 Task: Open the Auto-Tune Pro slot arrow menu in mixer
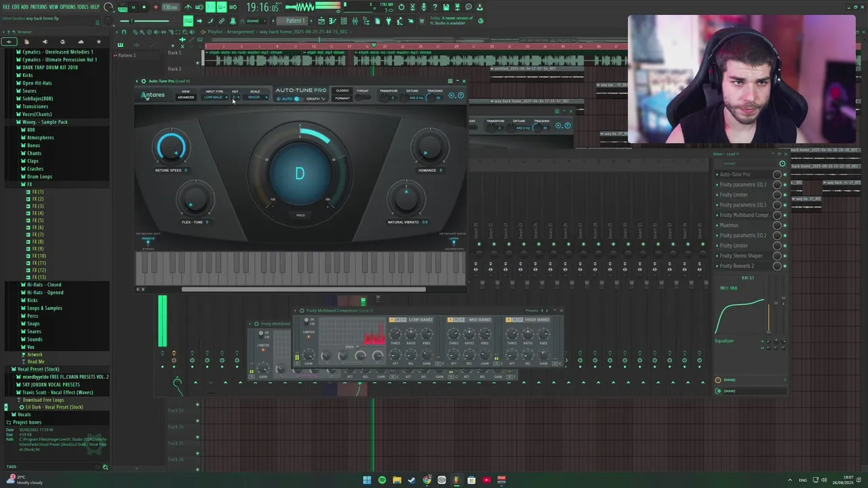[717, 174]
